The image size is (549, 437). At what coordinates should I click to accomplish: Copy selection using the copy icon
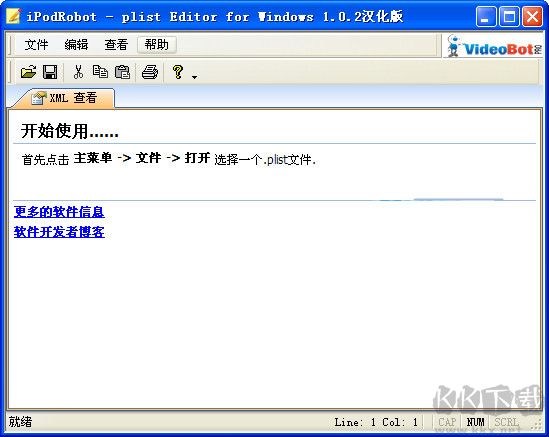click(100, 72)
